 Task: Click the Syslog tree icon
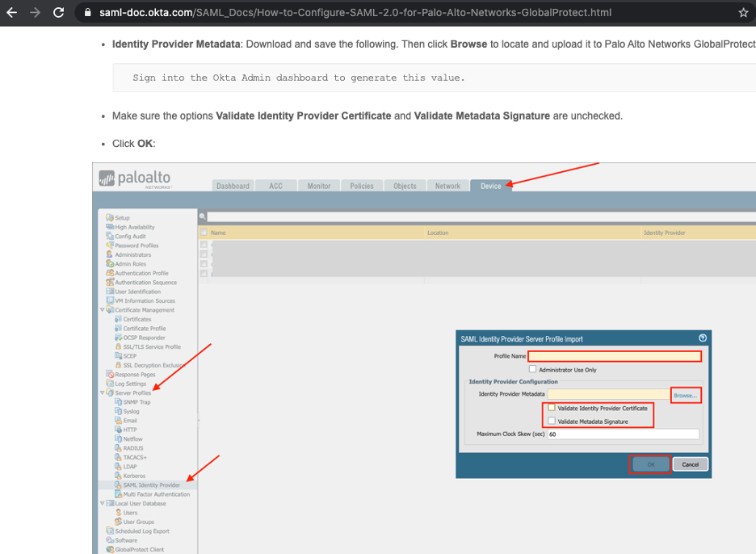tap(118, 411)
